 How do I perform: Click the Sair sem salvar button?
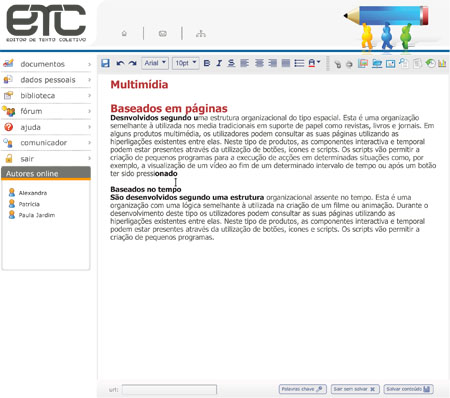pyautogui.click(x=355, y=389)
